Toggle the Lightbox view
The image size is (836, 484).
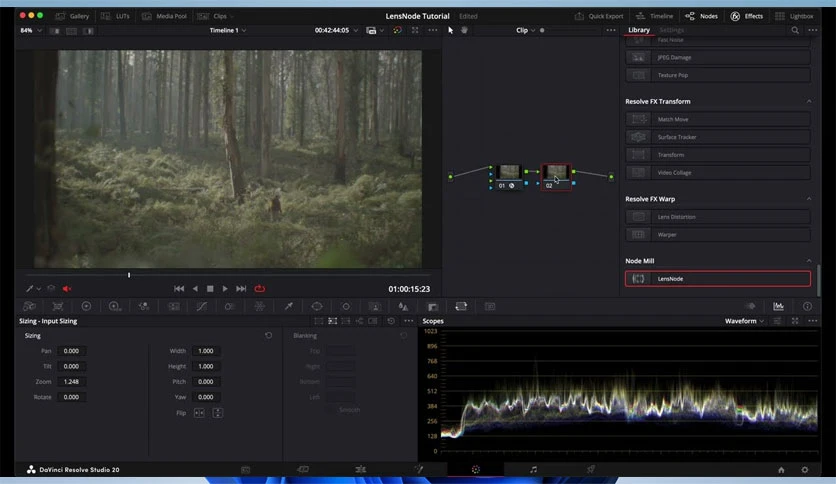click(794, 16)
